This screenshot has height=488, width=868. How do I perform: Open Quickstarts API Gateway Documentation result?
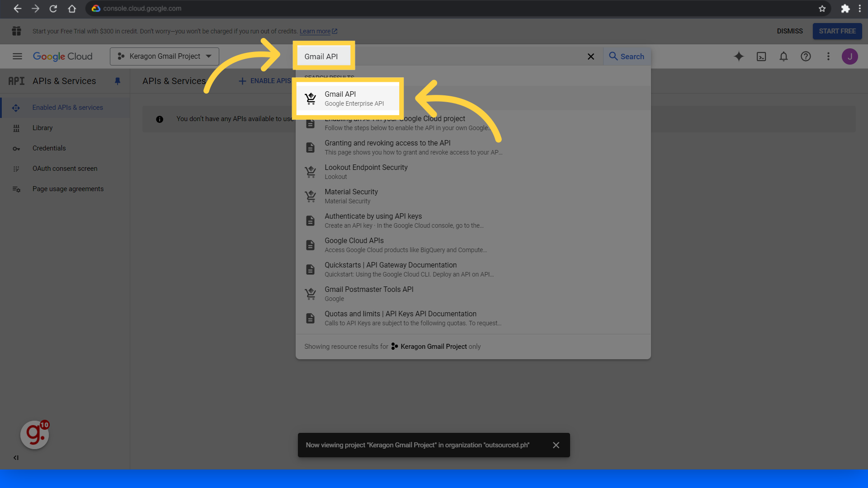coord(473,269)
